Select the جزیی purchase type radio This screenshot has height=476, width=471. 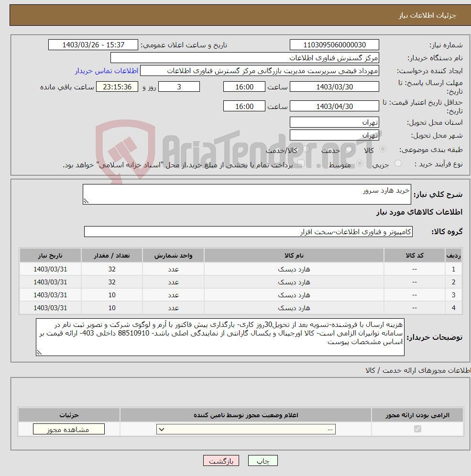[x=398, y=163]
